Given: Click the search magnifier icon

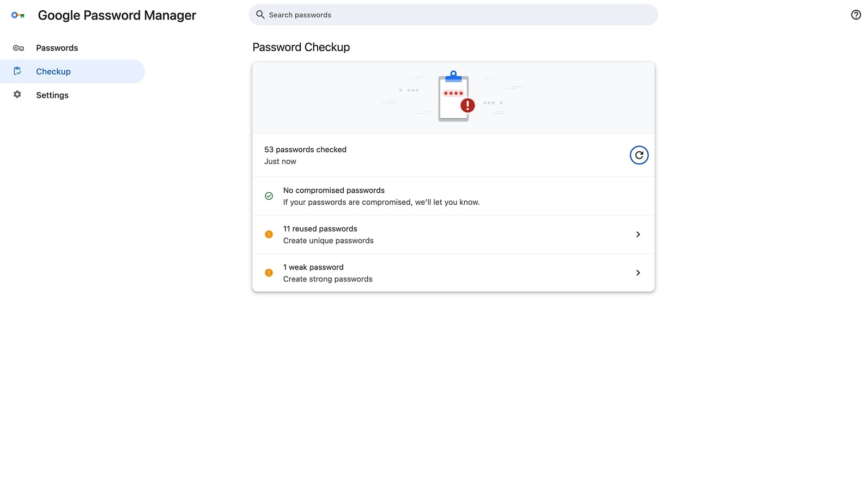Looking at the screenshot, I should [260, 15].
